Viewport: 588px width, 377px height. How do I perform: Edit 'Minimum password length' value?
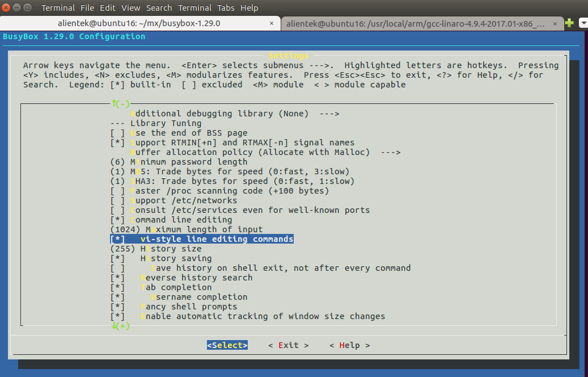point(179,162)
